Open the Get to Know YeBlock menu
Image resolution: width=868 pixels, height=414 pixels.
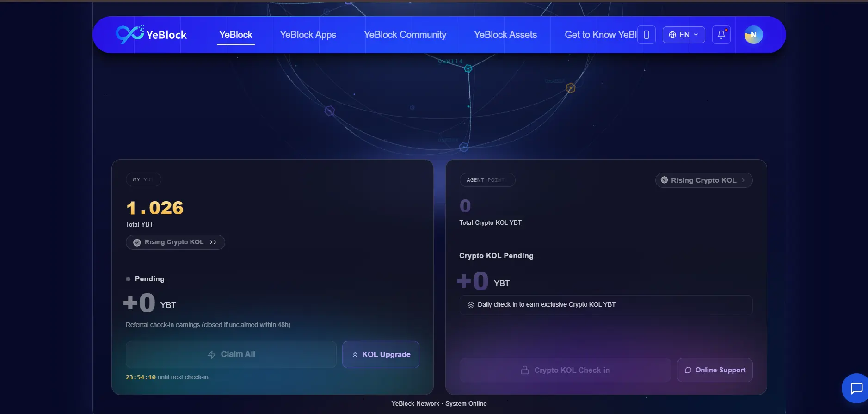(x=600, y=35)
